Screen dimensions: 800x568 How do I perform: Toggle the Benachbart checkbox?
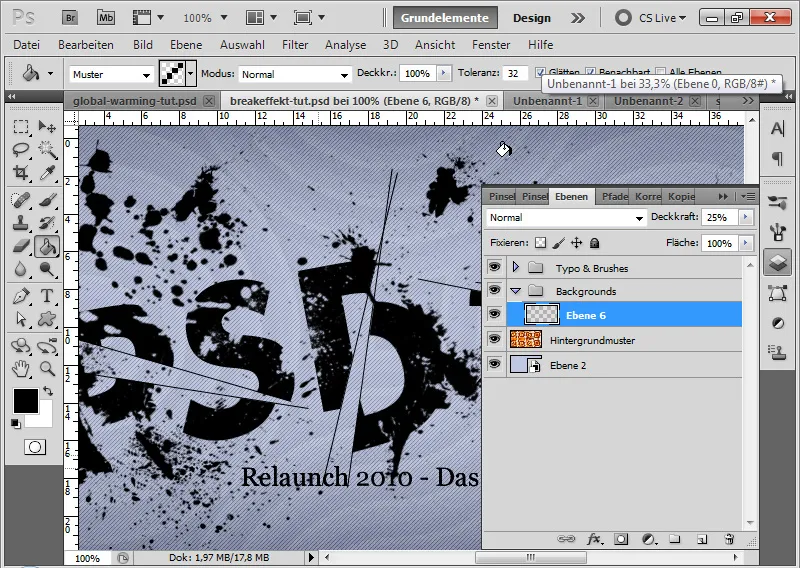tap(590, 72)
